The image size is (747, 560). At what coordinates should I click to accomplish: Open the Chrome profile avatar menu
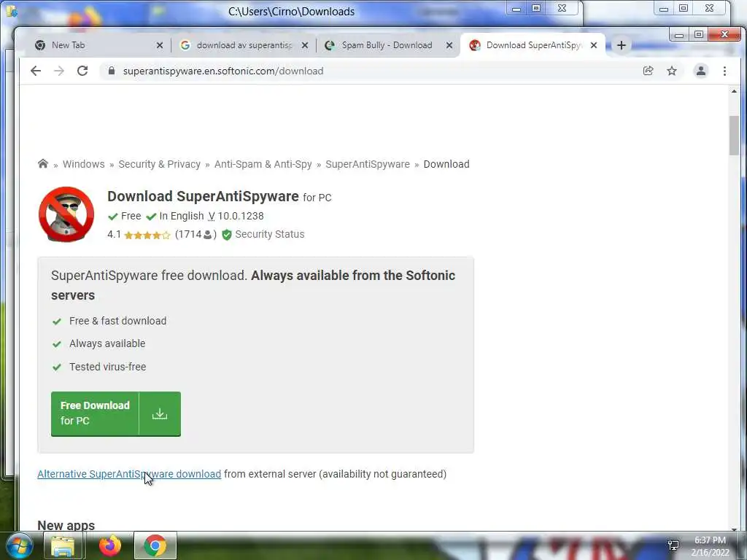point(701,71)
